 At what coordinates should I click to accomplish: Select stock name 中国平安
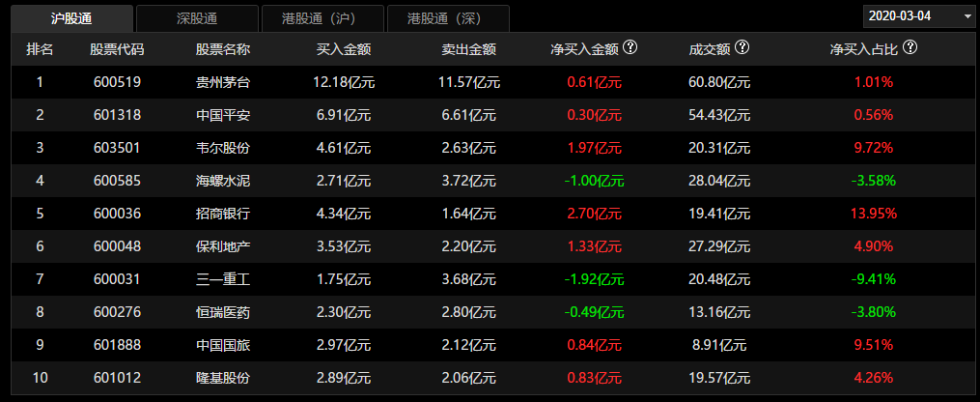click(x=223, y=115)
